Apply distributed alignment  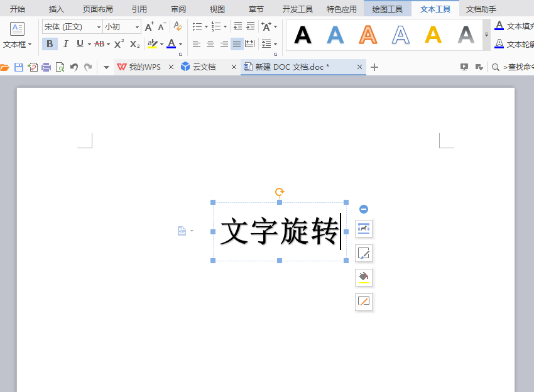tap(250, 44)
